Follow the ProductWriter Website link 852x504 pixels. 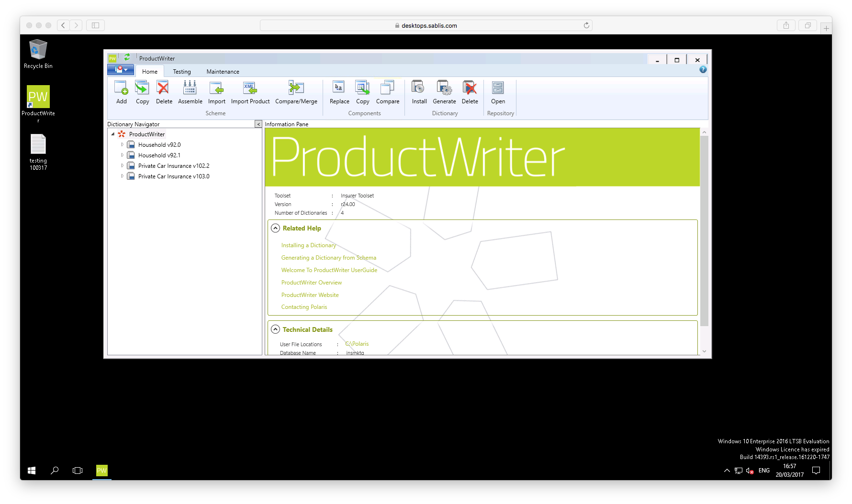(310, 295)
